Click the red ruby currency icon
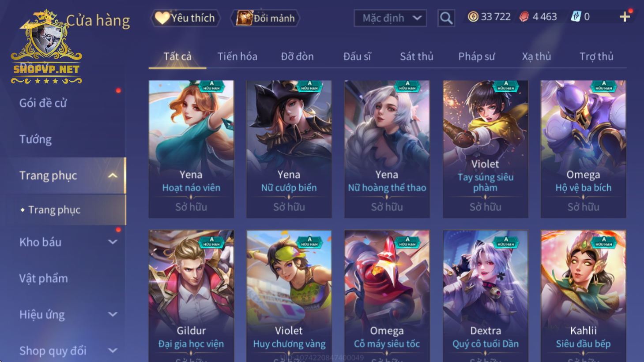The image size is (644, 362). click(524, 17)
